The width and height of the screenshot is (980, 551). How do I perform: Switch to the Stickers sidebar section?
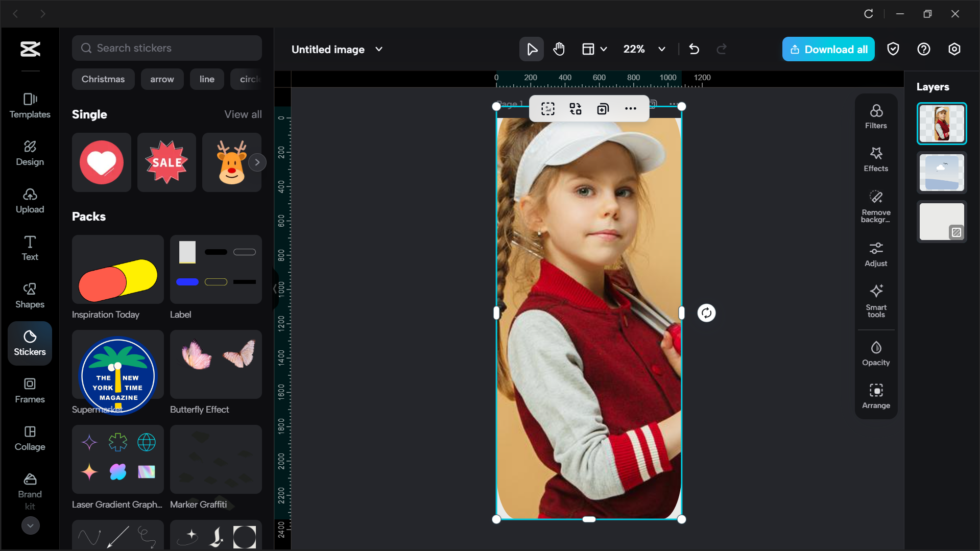[x=29, y=343]
